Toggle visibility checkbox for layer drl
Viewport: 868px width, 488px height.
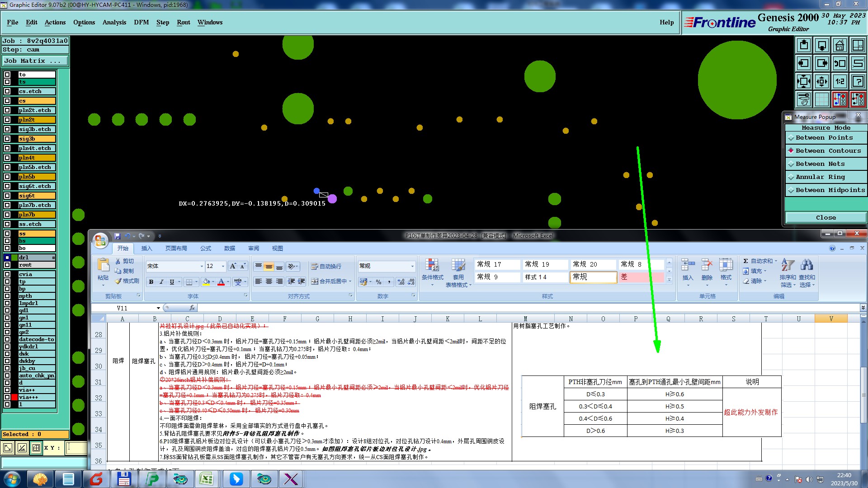tap(7, 258)
